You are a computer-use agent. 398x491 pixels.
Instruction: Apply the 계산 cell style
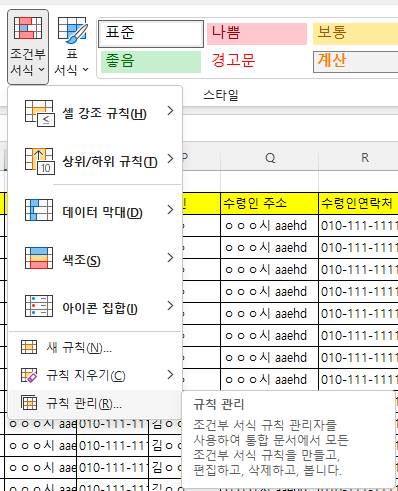355,62
